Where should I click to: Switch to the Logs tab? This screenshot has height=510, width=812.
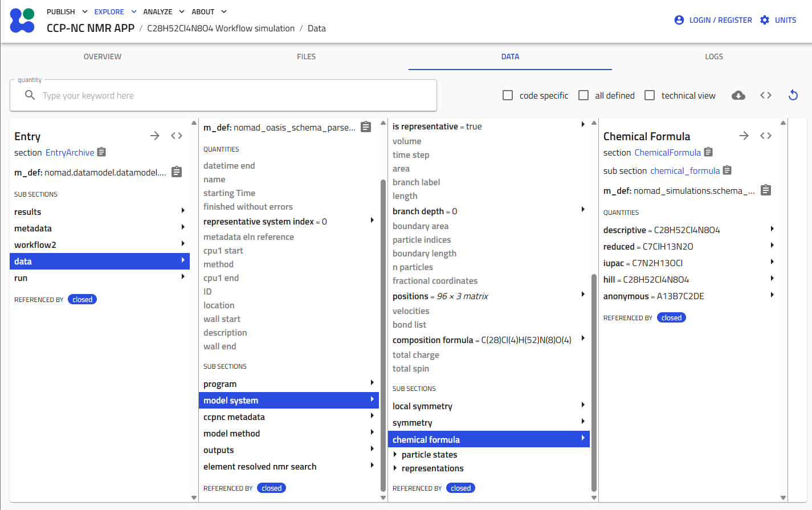click(714, 56)
